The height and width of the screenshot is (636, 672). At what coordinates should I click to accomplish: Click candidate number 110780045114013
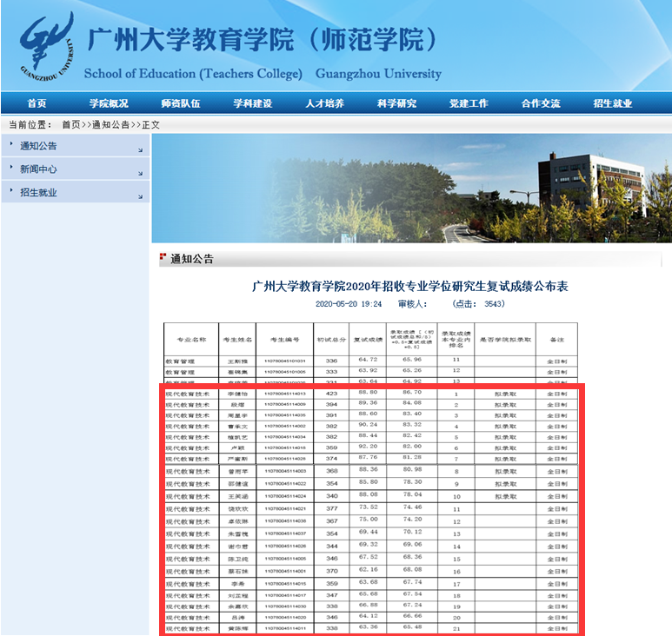pyautogui.click(x=284, y=394)
